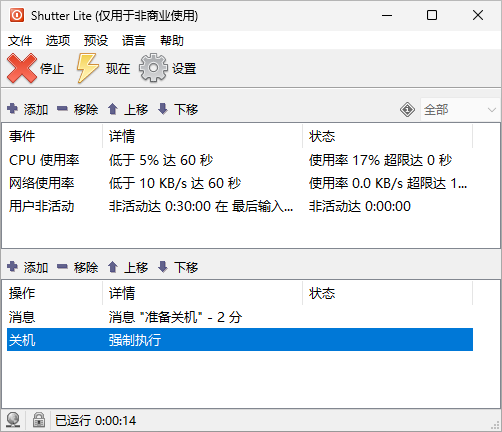This screenshot has height=432, width=502.
Task: Close the Shutter Lite window
Action: pos(478,15)
